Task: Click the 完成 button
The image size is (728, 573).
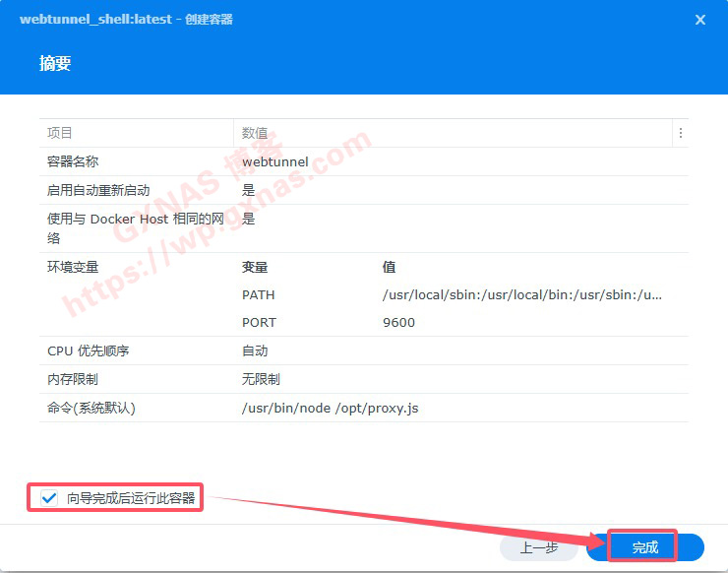Action: pos(644,547)
